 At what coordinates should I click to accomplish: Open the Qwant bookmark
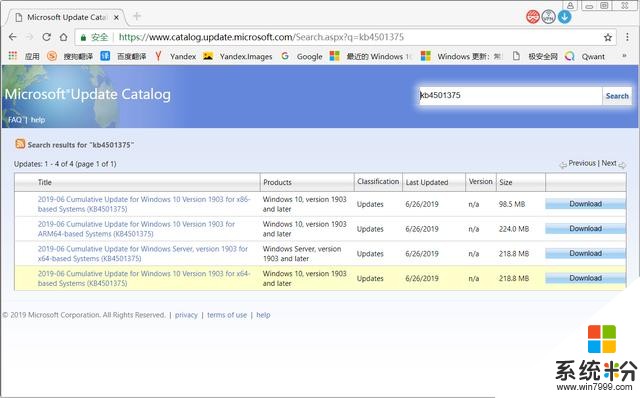585,56
